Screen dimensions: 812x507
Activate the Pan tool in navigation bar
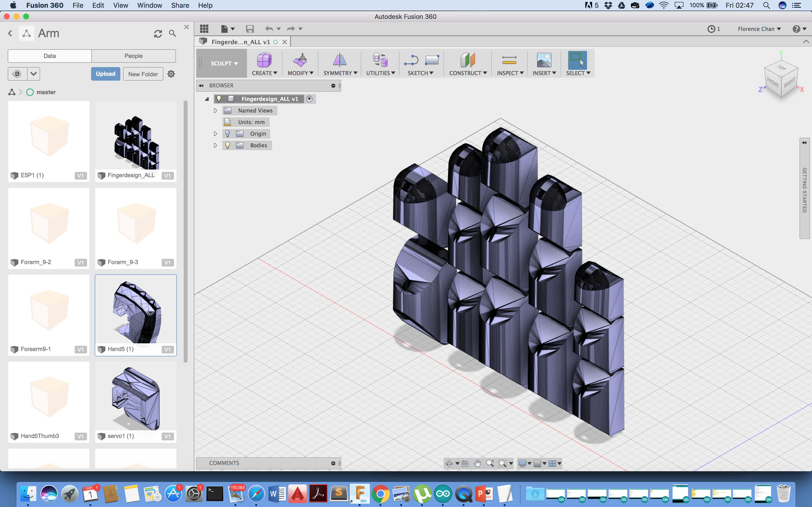click(x=478, y=463)
